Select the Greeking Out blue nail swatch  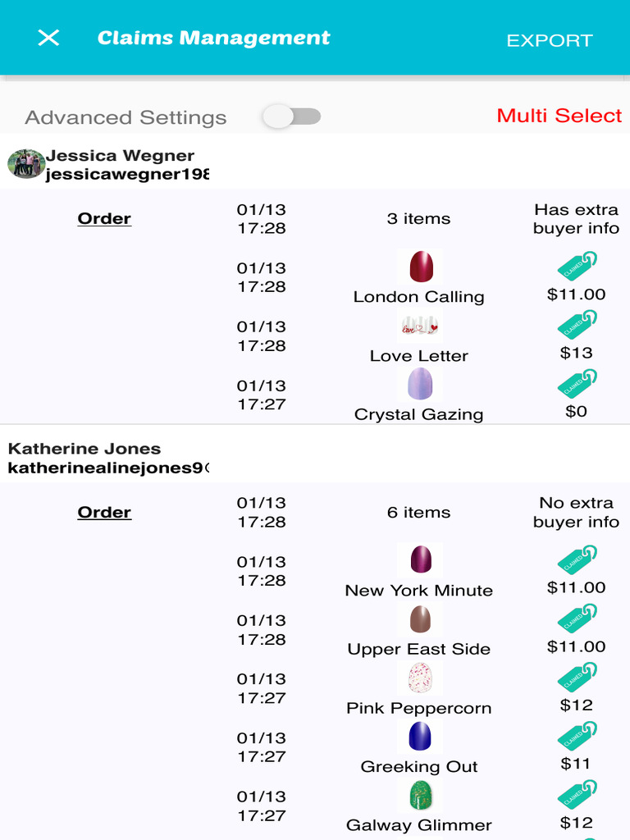pos(420,736)
